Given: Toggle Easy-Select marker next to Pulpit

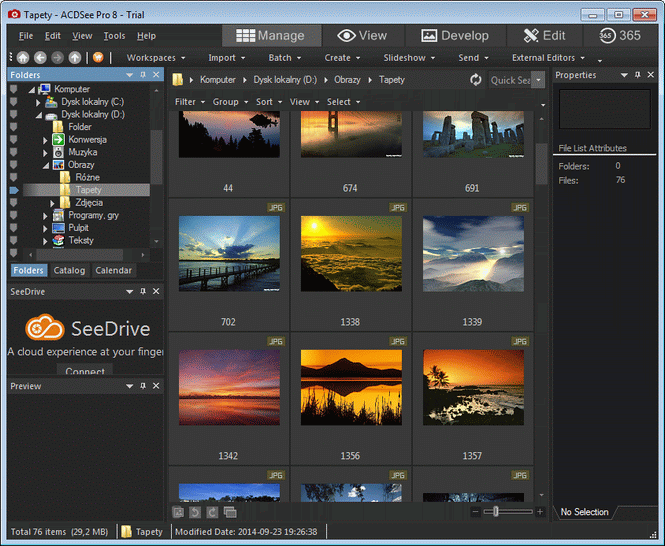Looking at the screenshot, I should click(14, 228).
